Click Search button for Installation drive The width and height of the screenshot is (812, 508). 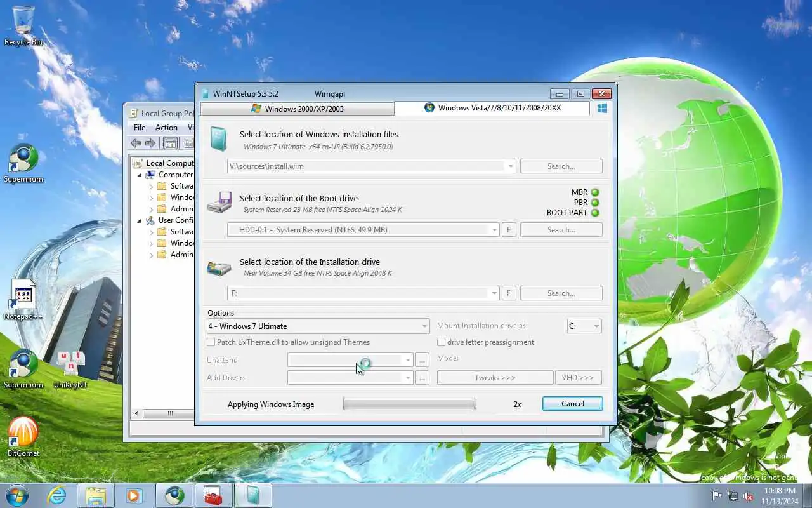(x=561, y=293)
